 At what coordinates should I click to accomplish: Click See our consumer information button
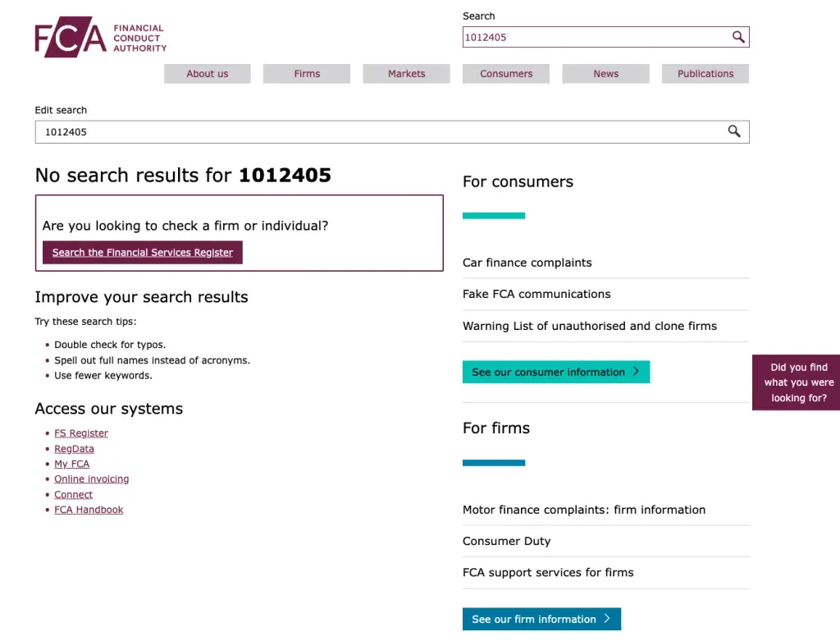click(556, 372)
